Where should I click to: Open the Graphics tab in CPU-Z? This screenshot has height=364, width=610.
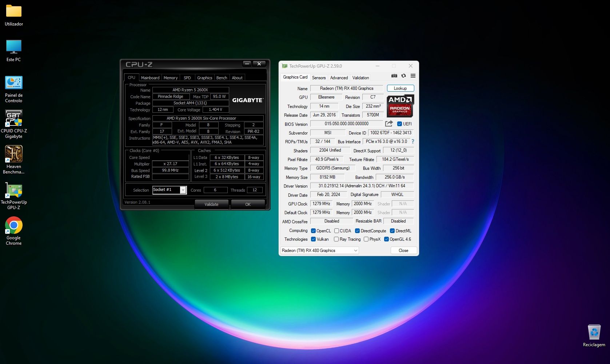point(204,77)
